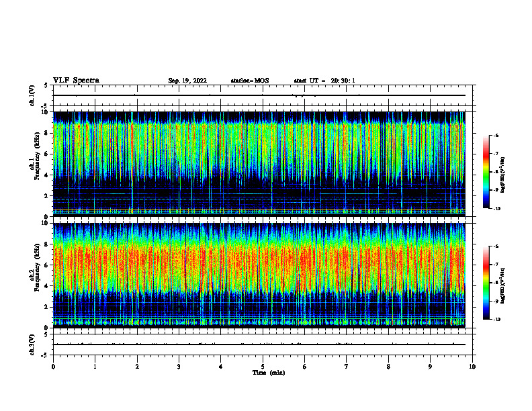The image size is (532, 411).
Task: Click the "2" kHz tick on ch.2 frequency axis
Action: click(47, 307)
